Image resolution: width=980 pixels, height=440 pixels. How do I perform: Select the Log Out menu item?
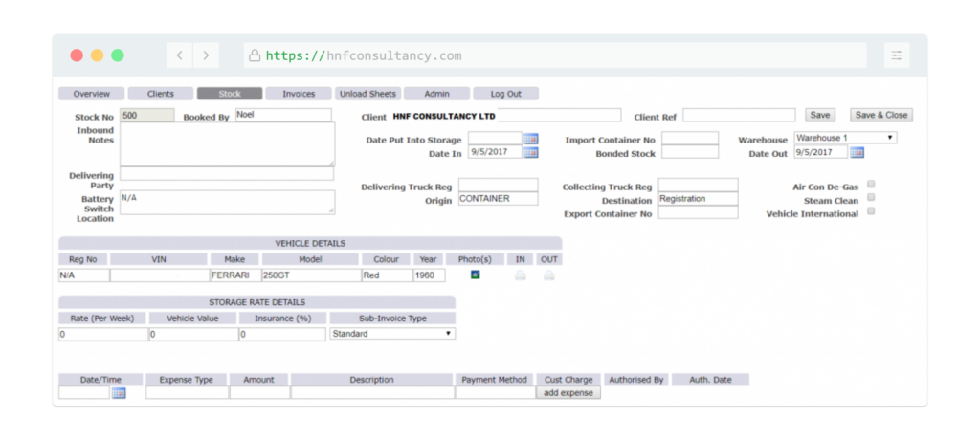tap(505, 94)
